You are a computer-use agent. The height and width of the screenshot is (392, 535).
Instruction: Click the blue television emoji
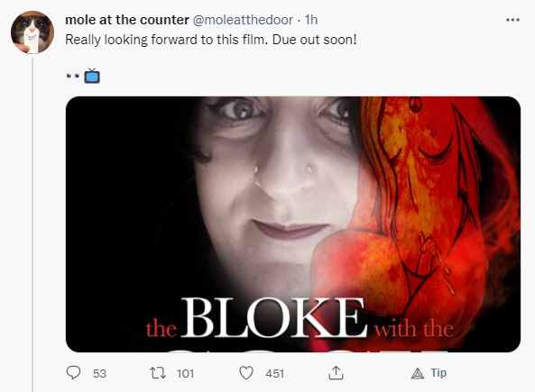[x=92, y=76]
